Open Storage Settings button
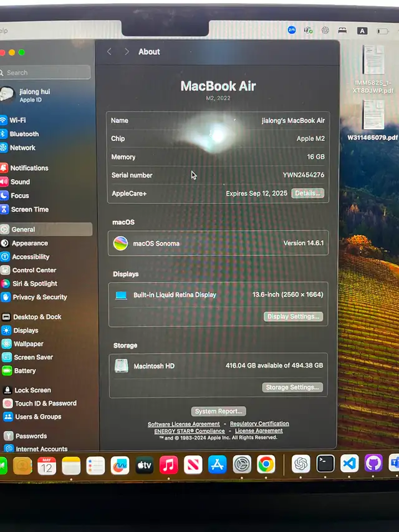This screenshot has height=532, width=399. click(292, 387)
